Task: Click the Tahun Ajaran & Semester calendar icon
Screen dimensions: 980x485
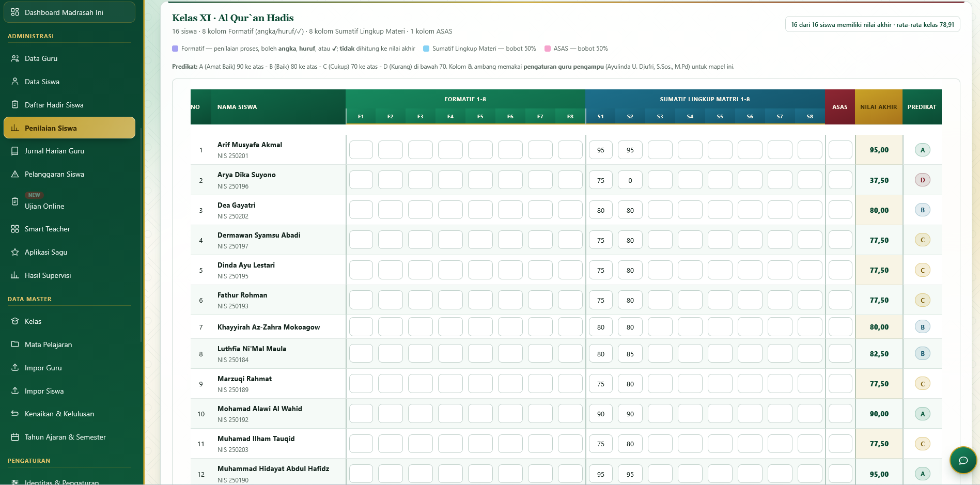Action: 15,437
